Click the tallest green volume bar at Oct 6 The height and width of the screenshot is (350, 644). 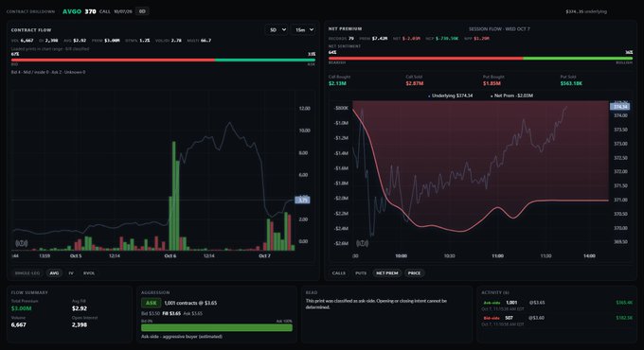click(x=173, y=196)
